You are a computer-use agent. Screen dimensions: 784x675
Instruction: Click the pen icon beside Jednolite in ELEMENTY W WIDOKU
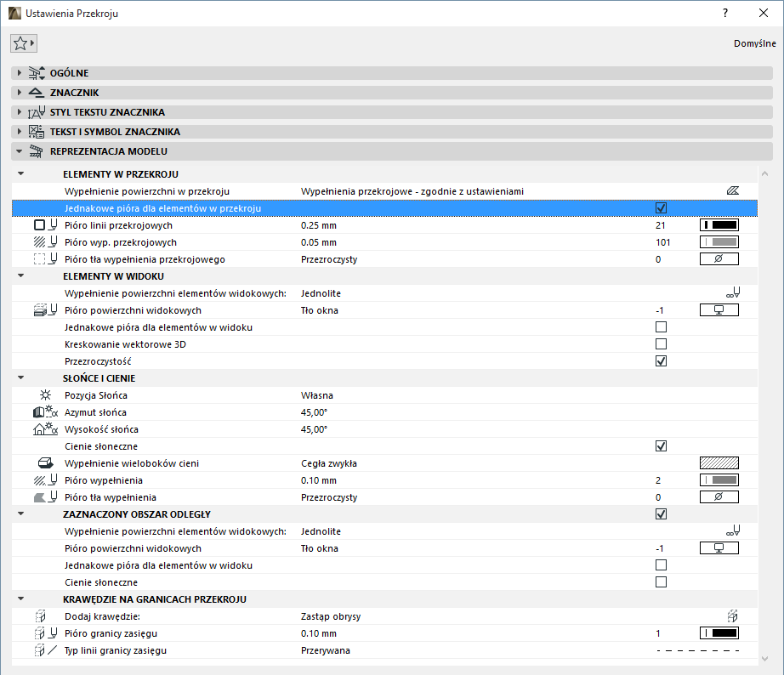[x=733, y=293]
